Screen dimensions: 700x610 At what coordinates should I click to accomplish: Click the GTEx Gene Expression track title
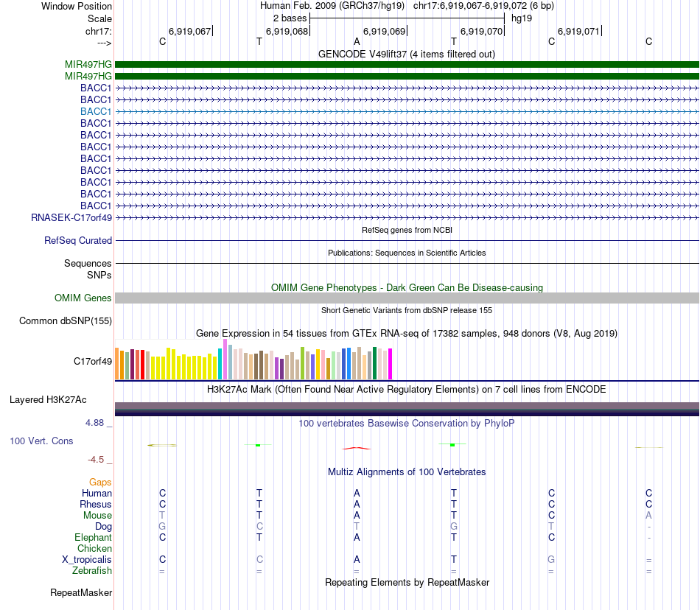pyautogui.click(x=407, y=333)
